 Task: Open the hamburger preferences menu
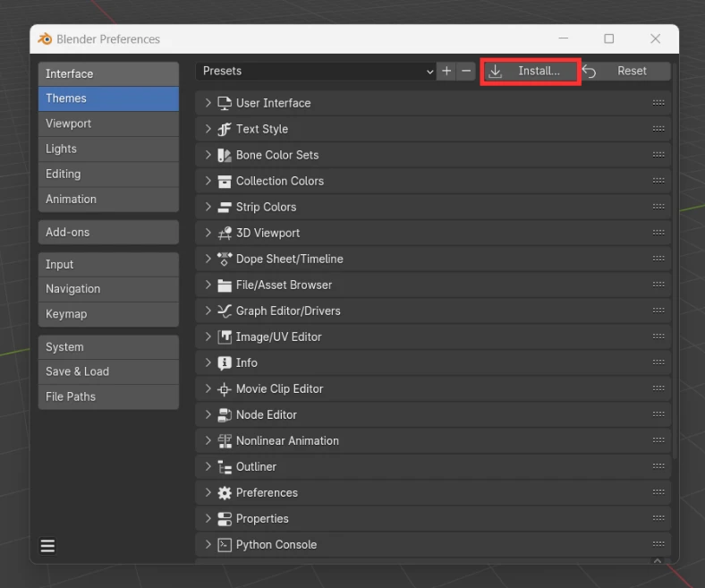coord(47,546)
